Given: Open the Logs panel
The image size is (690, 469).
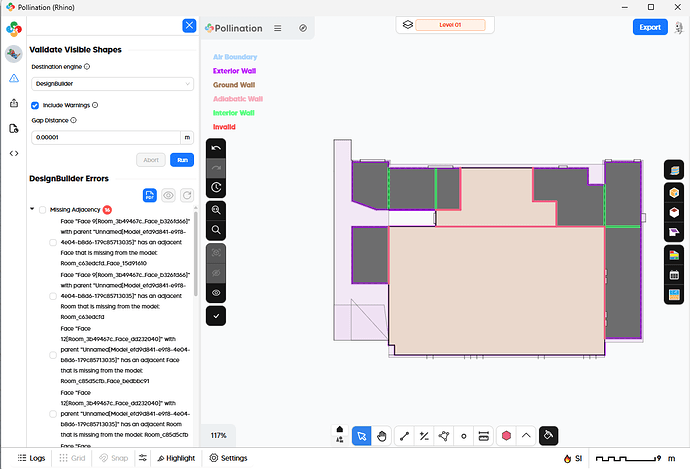Looking at the screenshot, I should 31,458.
